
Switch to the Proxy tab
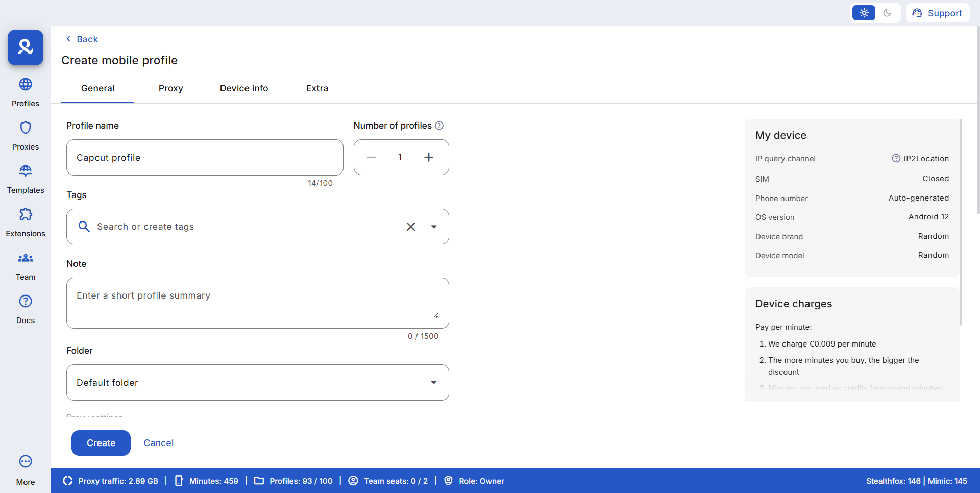click(x=170, y=88)
